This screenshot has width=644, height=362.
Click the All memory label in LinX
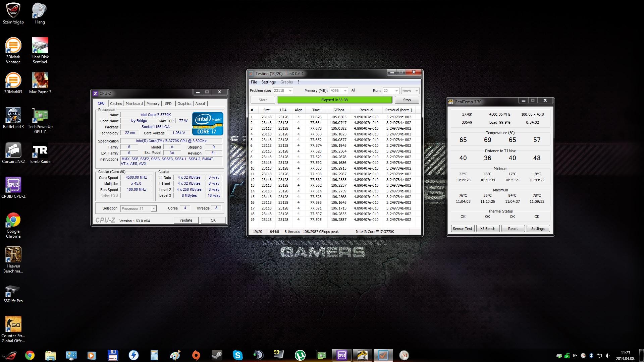tap(353, 90)
